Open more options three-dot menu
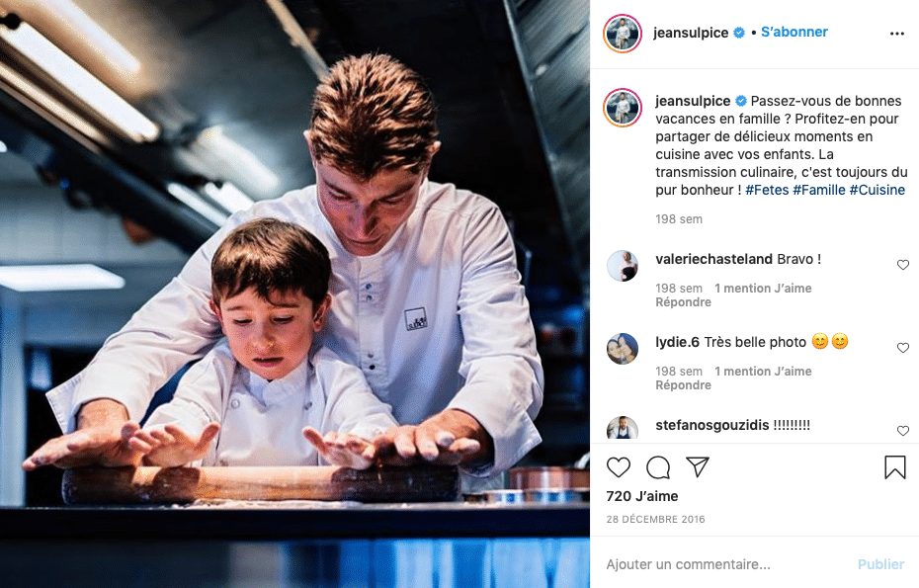The height and width of the screenshot is (588, 919). pos(896,34)
